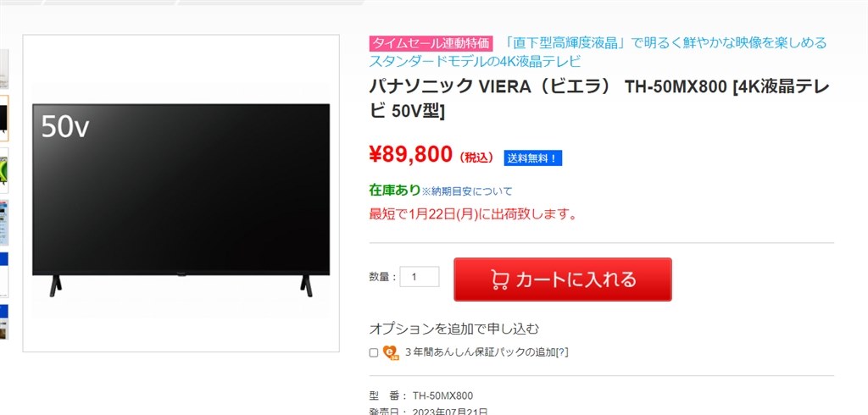Select the solid blue banner thumbnail
Viewport: 868px width, 415px height.
pos(4,274)
